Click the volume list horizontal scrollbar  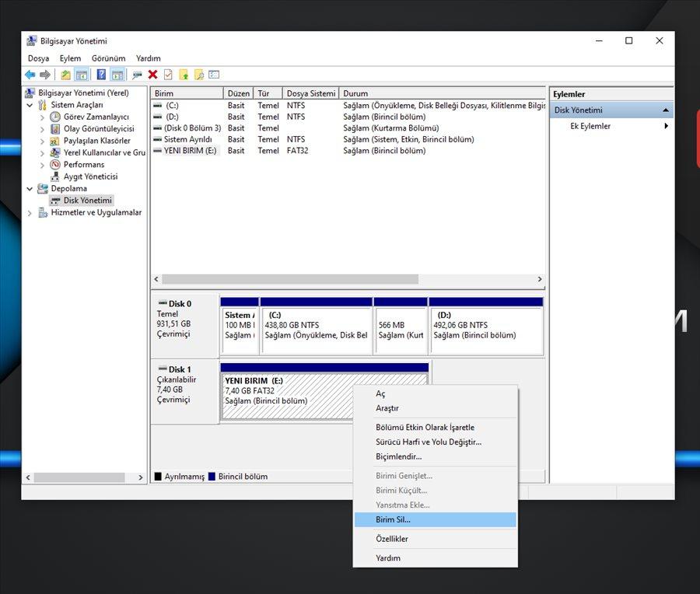click(290, 279)
